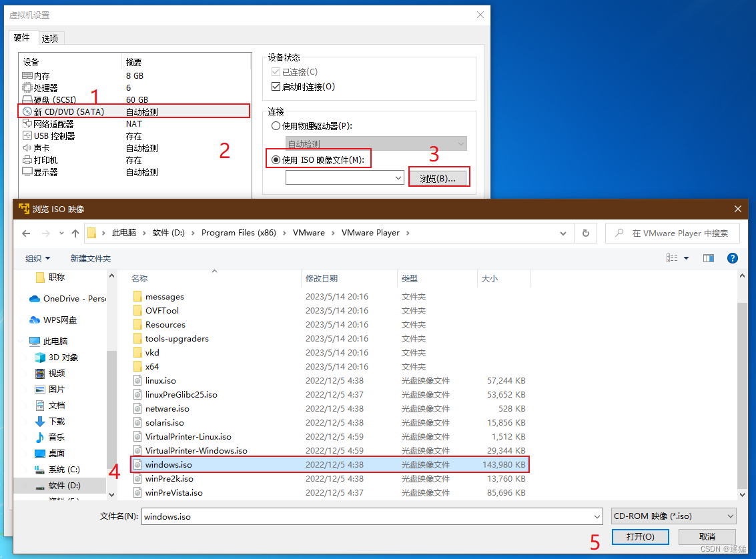
Task: Open view options dropdown arrow
Action: click(x=686, y=258)
